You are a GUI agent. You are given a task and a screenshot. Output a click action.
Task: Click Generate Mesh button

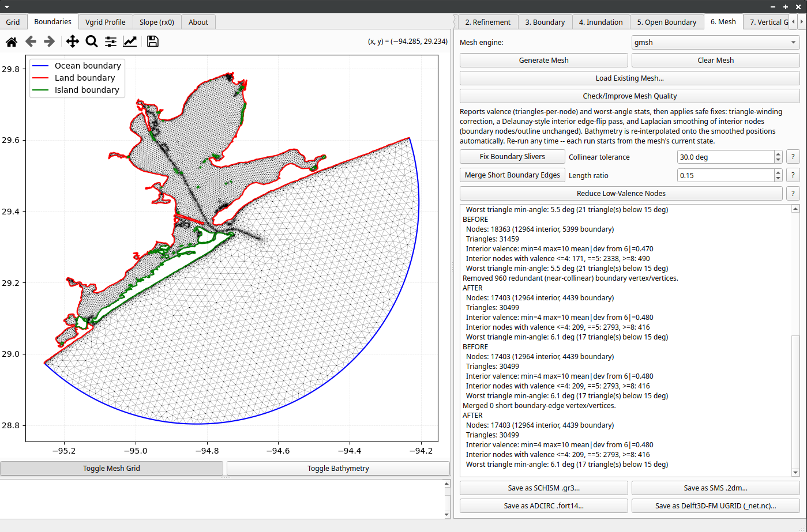544,60
